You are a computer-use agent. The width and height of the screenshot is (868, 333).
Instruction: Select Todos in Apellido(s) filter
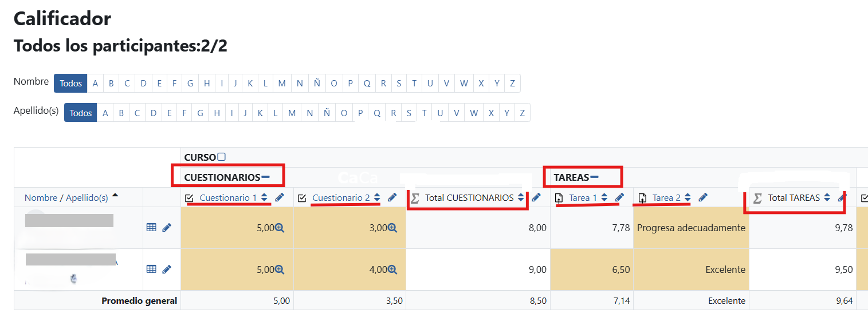81,113
